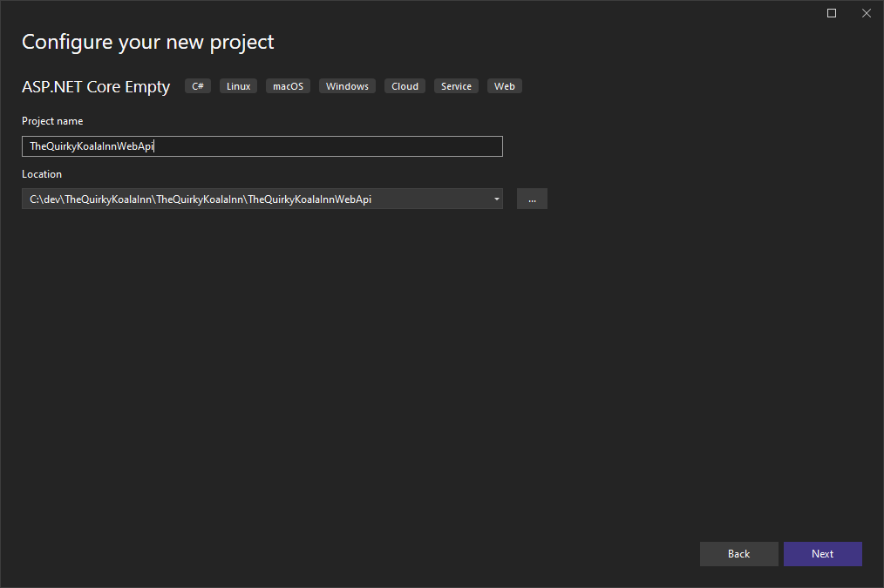Screen dimensions: 884x588
Task: Click the Linux tag
Action: (x=239, y=86)
